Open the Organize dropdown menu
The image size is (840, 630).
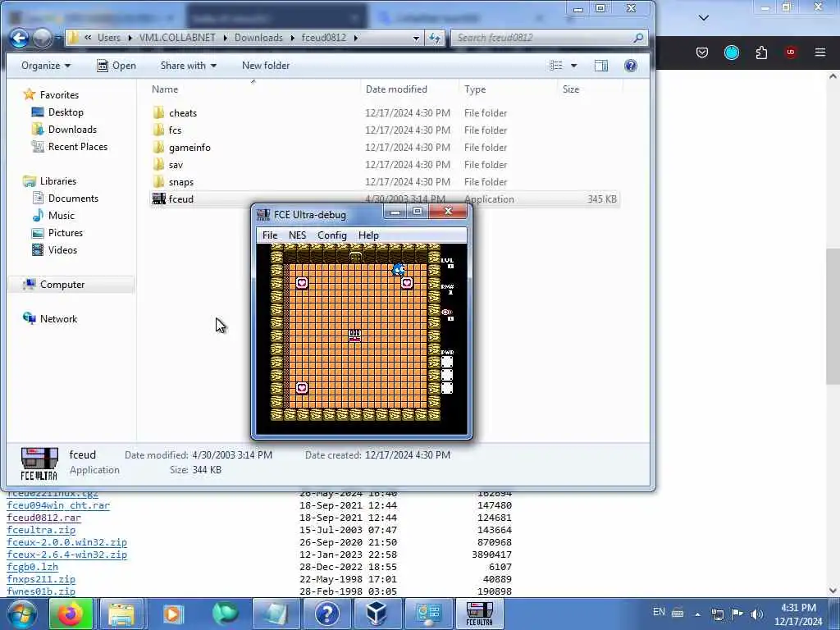(46, 66)
